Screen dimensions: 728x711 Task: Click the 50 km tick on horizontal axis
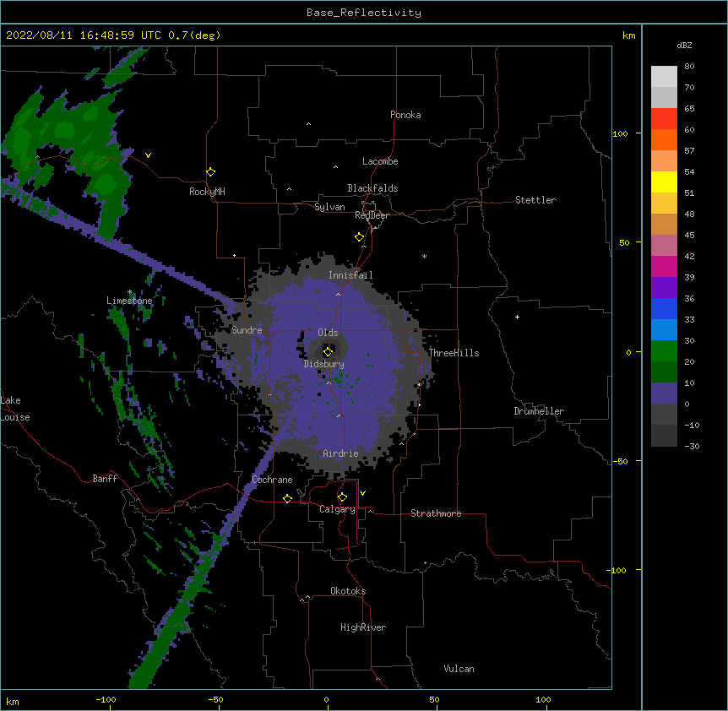click(x=434, y=700)
